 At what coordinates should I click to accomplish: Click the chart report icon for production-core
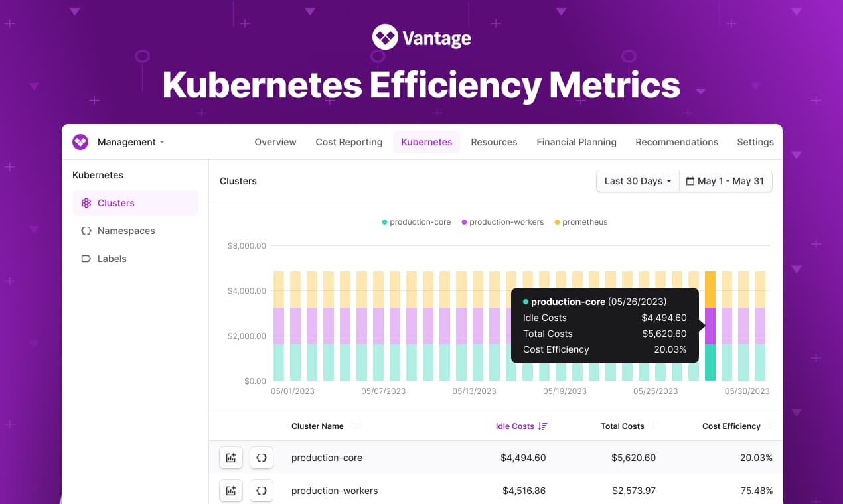230,458
